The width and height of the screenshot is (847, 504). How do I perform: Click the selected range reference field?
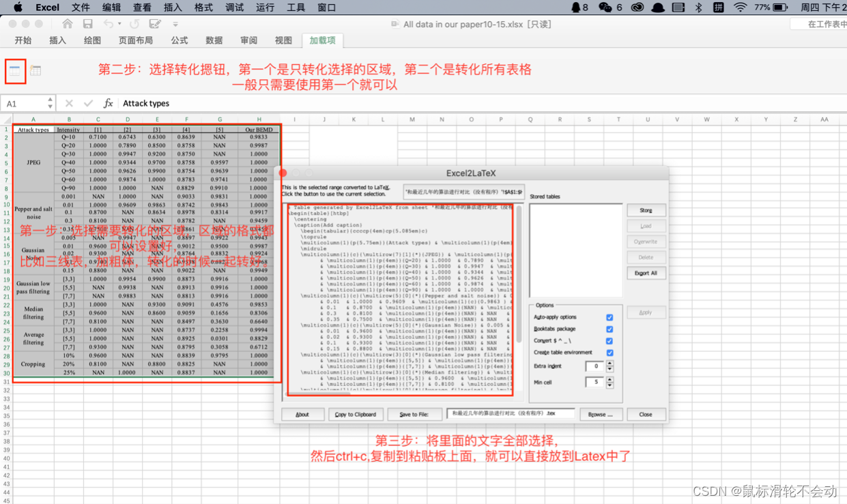[463, 192]
